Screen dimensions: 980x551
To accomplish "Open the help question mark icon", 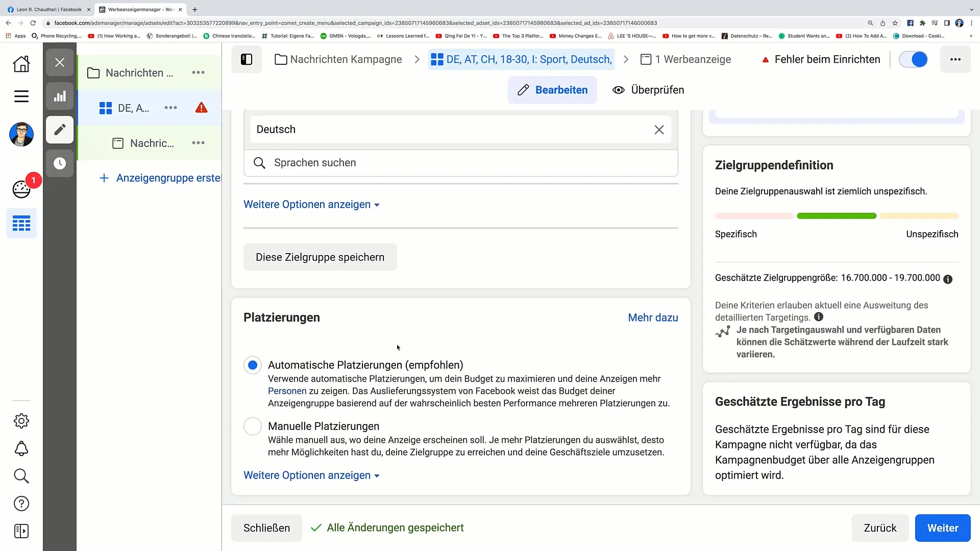I will click(x=21, y=504).
